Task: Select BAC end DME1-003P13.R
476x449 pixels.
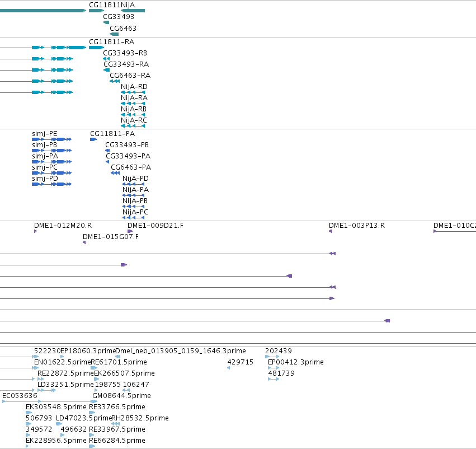Action: [x=357, y=226]
